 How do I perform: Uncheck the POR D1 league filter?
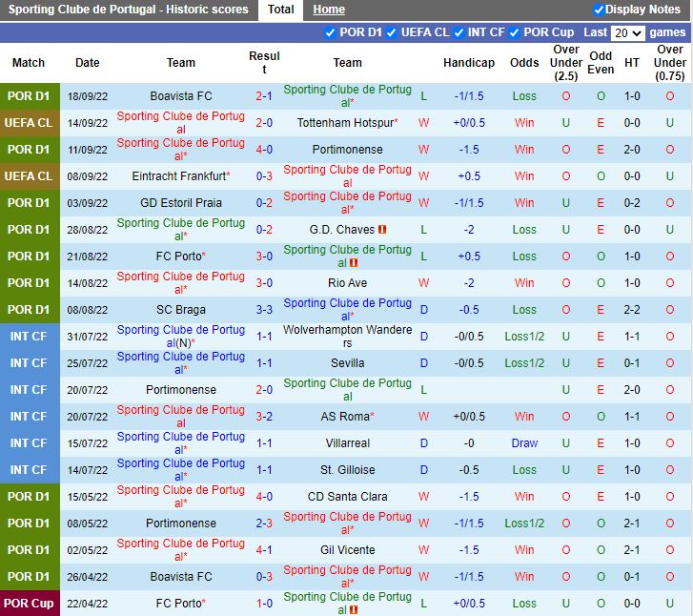click(330, 32)
